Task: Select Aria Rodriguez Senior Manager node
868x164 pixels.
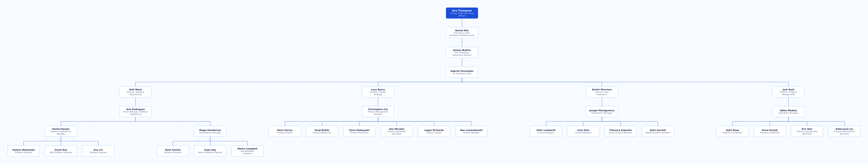Action: [x=136, y=112]
